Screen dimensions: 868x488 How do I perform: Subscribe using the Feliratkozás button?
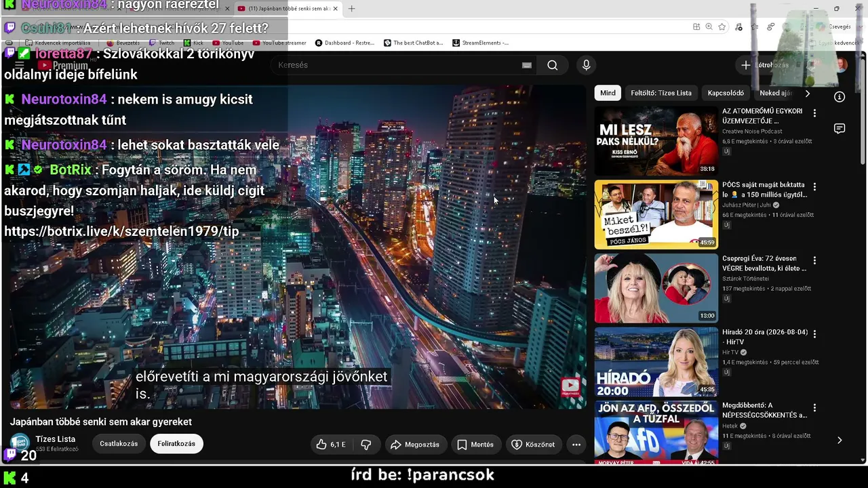(x=176, y=444)
